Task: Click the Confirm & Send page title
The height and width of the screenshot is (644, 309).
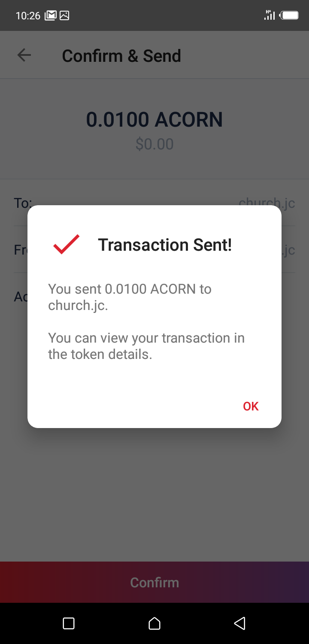Action: pos(121,56)
